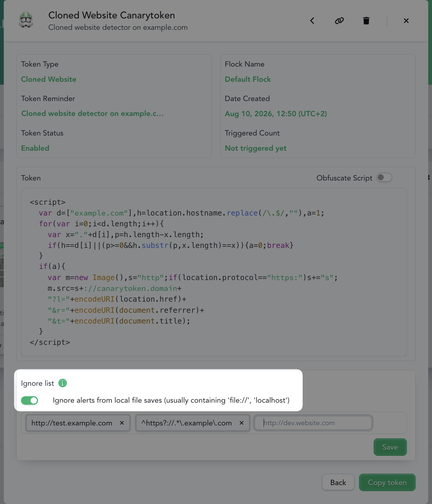Image resolution: width=432 pixels, height=504 pixels.
Task: Close the Canarytoken dialog with X
Action: pos(406,21)
